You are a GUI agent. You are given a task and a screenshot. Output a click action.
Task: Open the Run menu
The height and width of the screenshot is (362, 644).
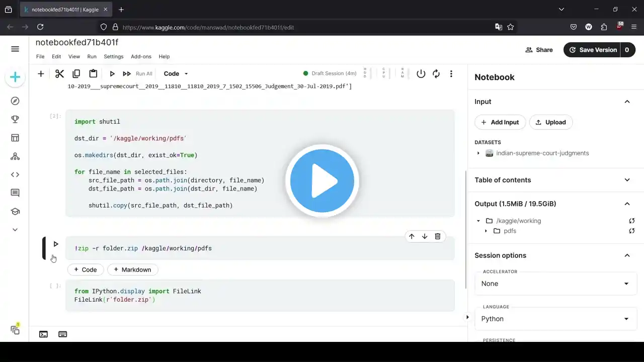[x=92, y=57]
